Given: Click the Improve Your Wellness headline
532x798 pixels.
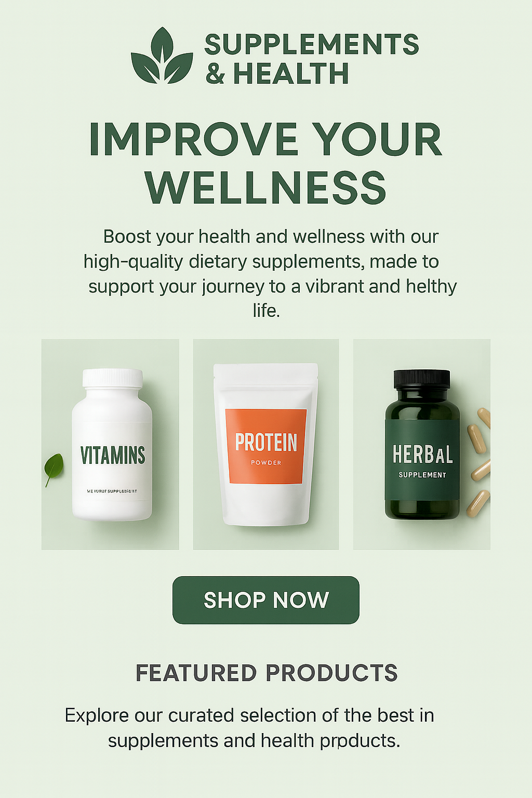Looking at the screenshot, I should tap(265, 163).
